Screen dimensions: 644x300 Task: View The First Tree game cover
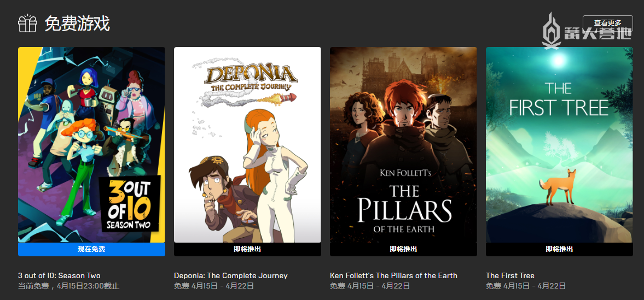point(559,144)
